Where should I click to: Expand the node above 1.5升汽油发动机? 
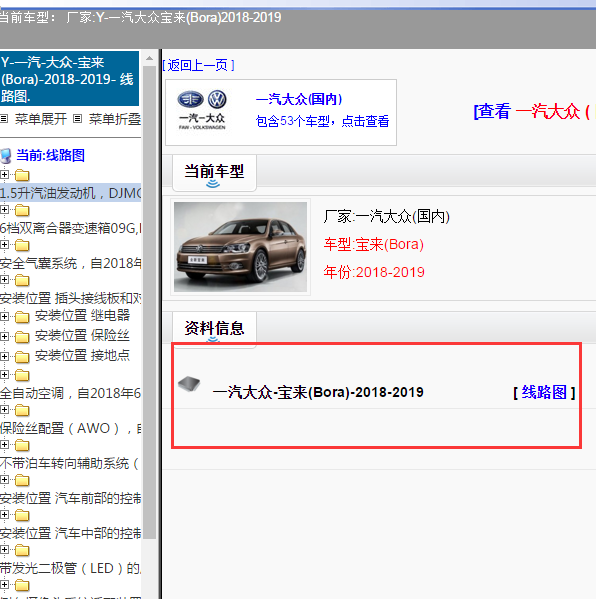point(4,175)
